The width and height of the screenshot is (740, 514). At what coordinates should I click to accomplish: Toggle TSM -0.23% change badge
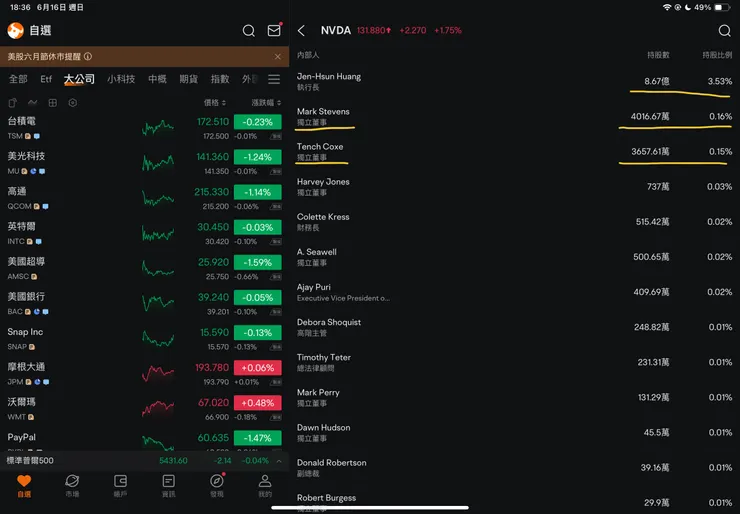point(258,122)
